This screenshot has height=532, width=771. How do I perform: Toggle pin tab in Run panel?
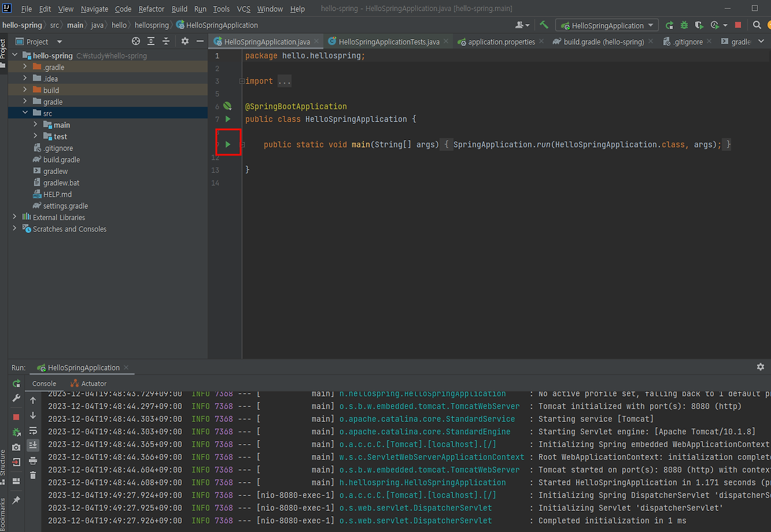[16, 500]
